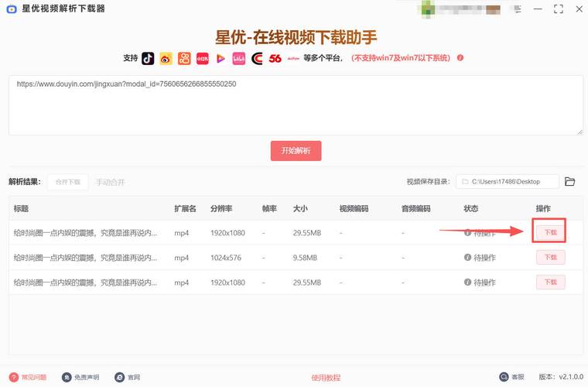Click the blurred user avatar in title bar
588x387 pixels.
point(428,9)
